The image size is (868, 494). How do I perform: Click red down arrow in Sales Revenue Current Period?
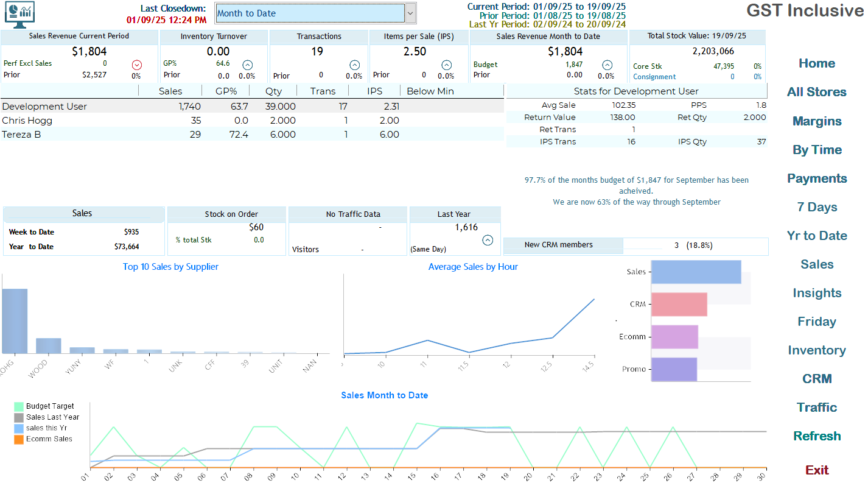point(136,65)
